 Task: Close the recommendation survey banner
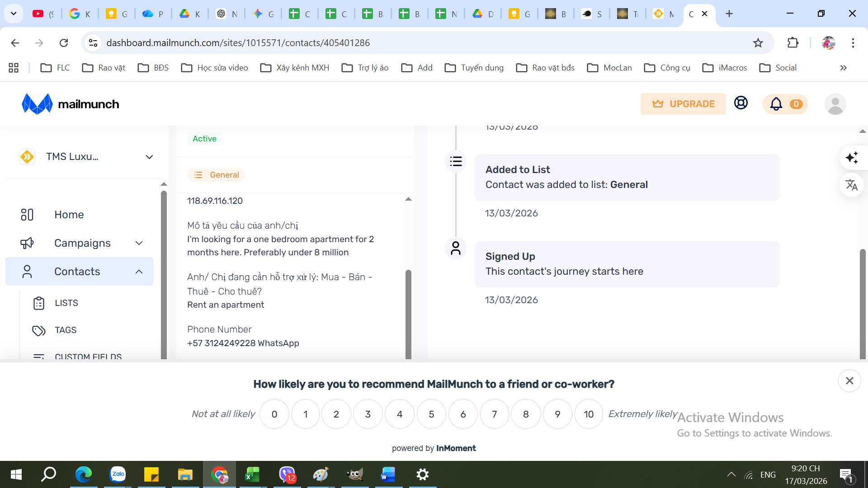tap(849, 380)
